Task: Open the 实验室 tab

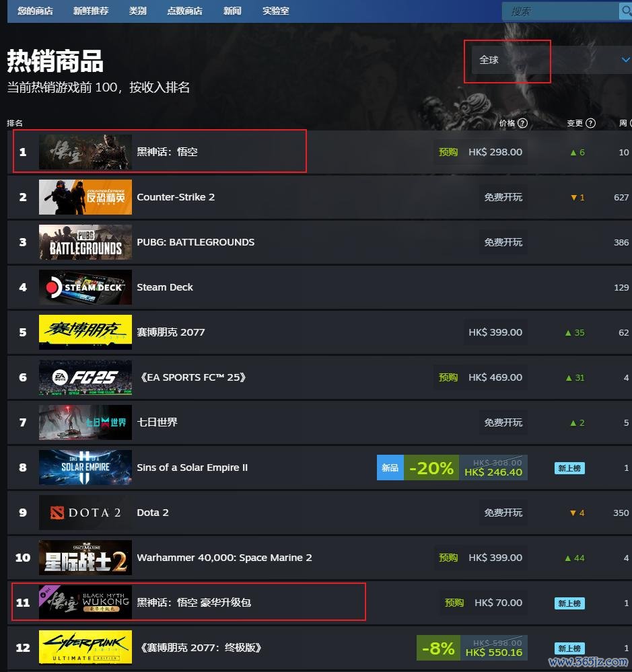Action: (x=276, y=11)
